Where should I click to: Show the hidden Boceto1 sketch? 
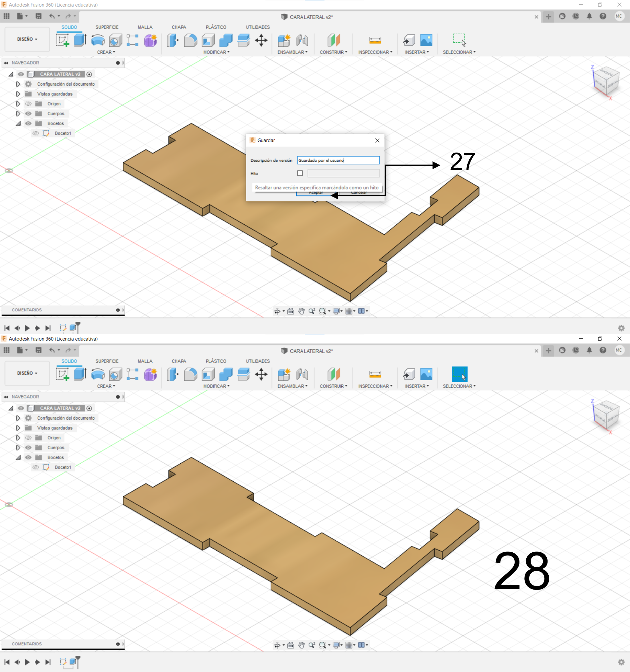[x=36, y=133]
